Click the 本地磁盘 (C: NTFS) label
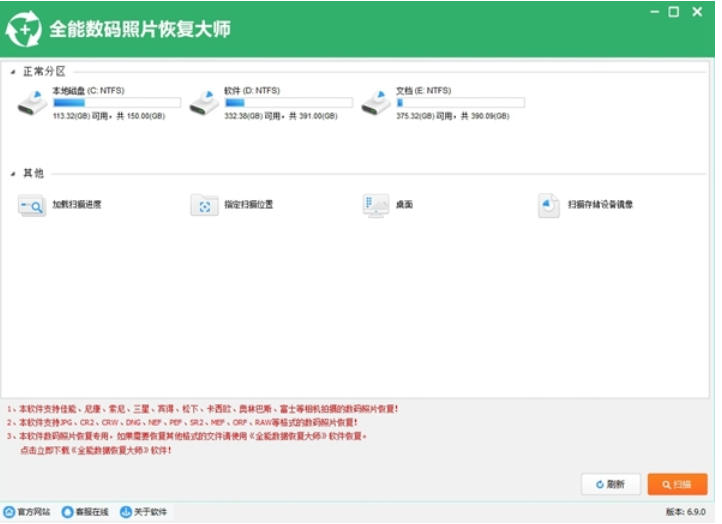 click(88, 91)
